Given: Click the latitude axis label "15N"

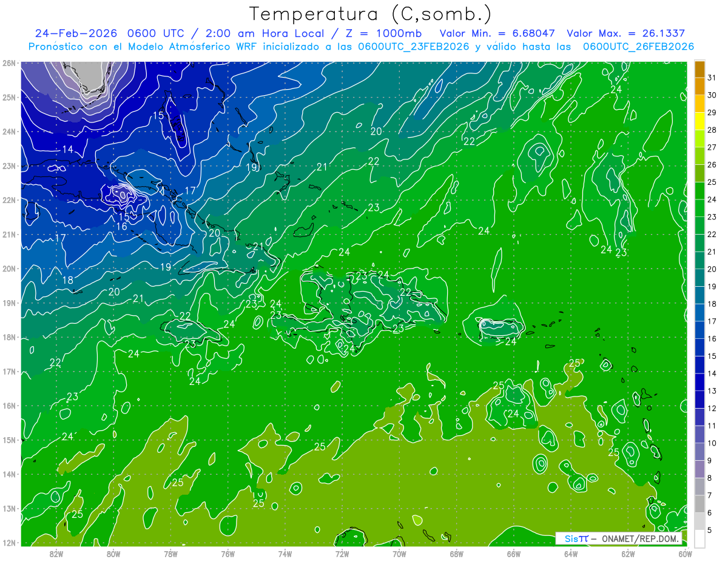Looking at the screenshot, I should pyautogui.click(x=8, y=440).
